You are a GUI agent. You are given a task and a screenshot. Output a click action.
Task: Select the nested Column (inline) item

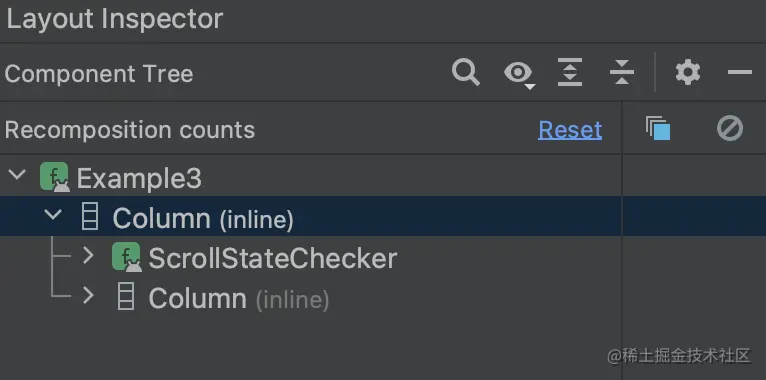239,298
